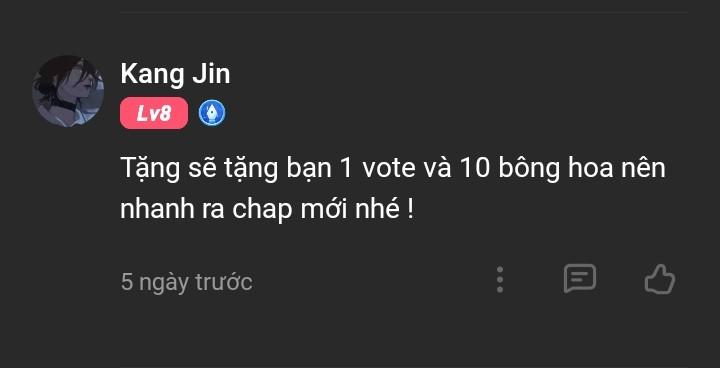Like Kang Jin's comment with thumbs-up icon

[x=660, y=279]
